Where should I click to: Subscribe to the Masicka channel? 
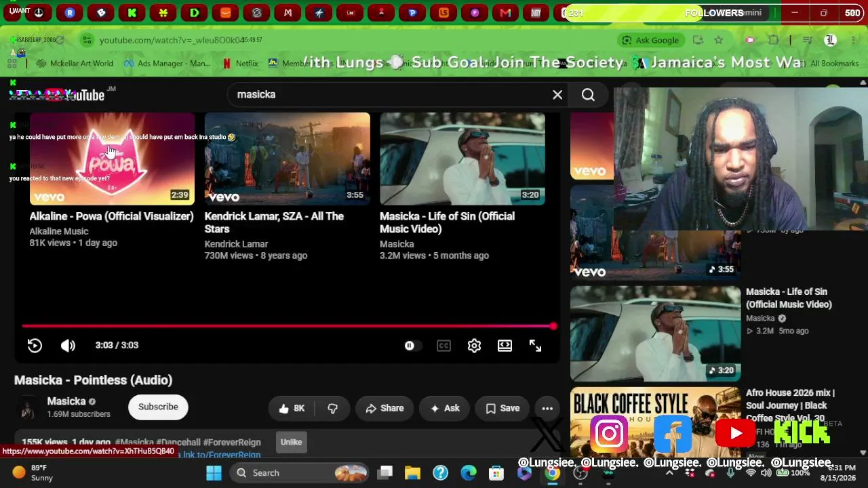click(158, 407)
